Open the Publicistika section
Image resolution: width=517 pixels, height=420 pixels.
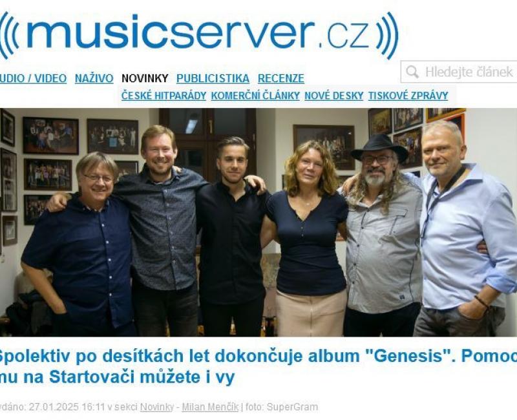pyautogui.click(x=213, y=78)
